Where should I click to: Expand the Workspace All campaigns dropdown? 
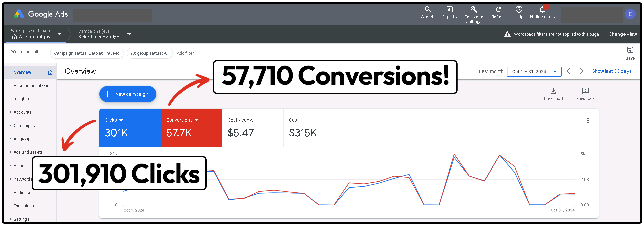pos(60,34)
